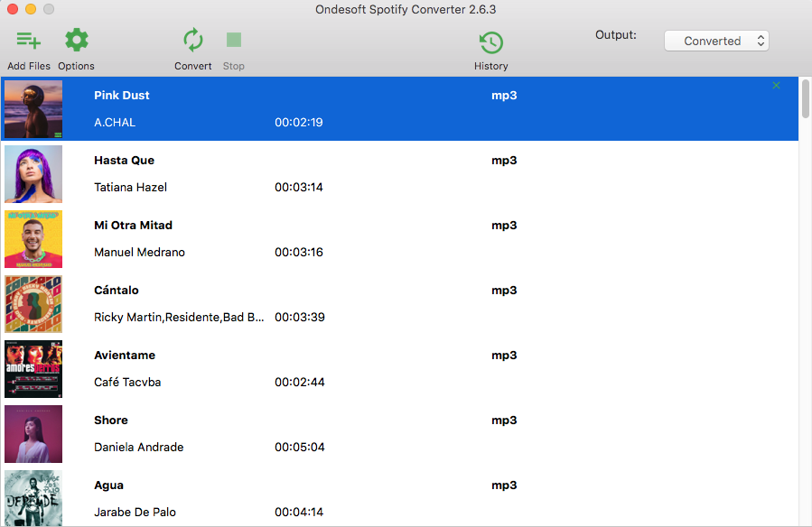Viewport: 812px width, 527px height.
Task: Minimize the window with yellow button
Action: point(31,9)
